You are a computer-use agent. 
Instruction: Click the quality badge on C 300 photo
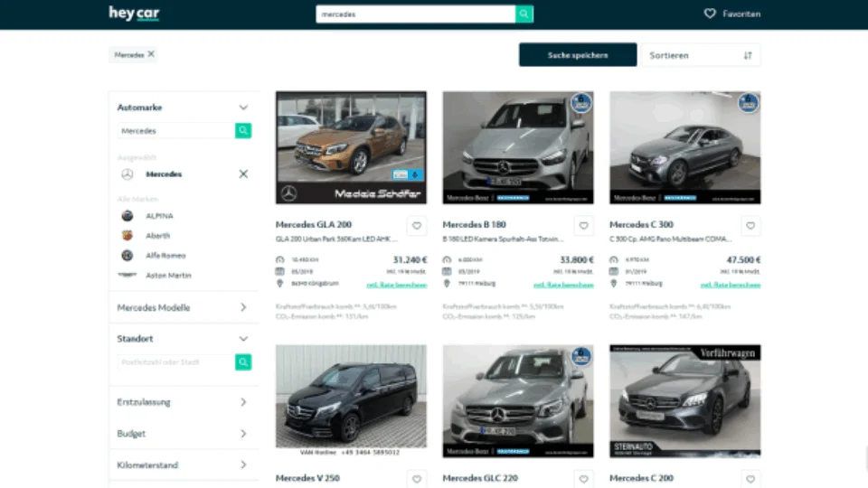[749, 103]
